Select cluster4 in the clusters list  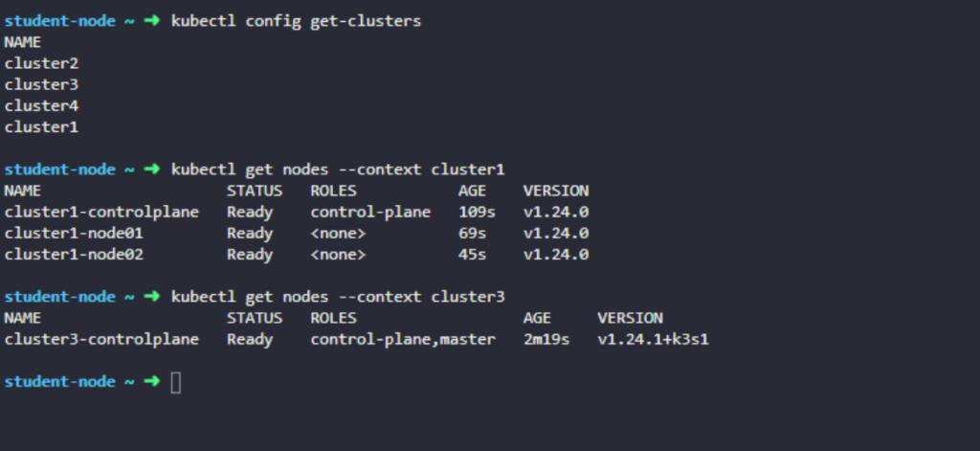41,105
